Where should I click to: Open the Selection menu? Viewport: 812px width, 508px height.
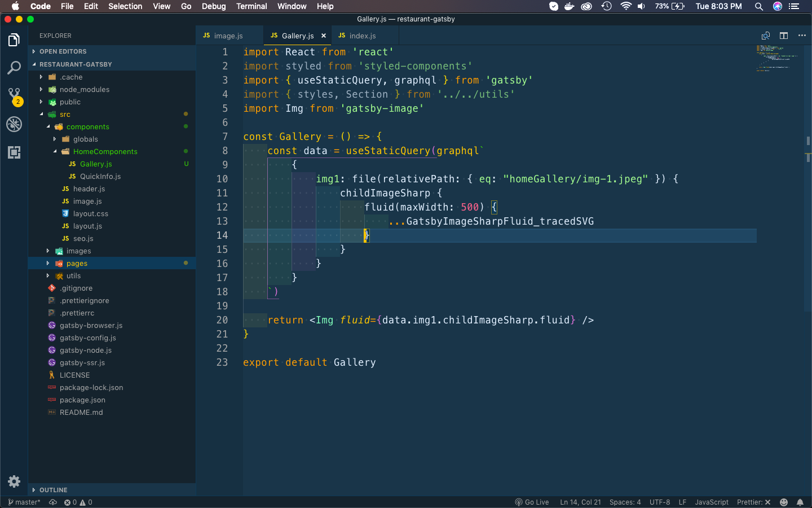[x=125, y=6]
